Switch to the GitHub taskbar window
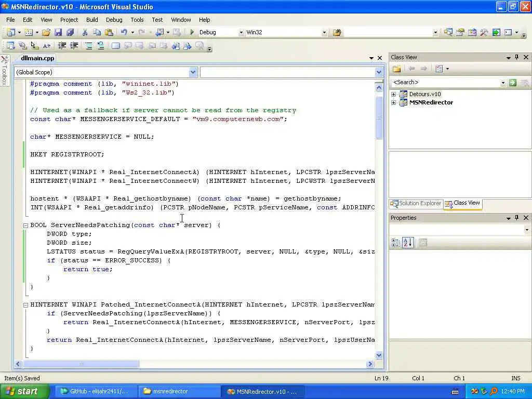 [96, 392]
